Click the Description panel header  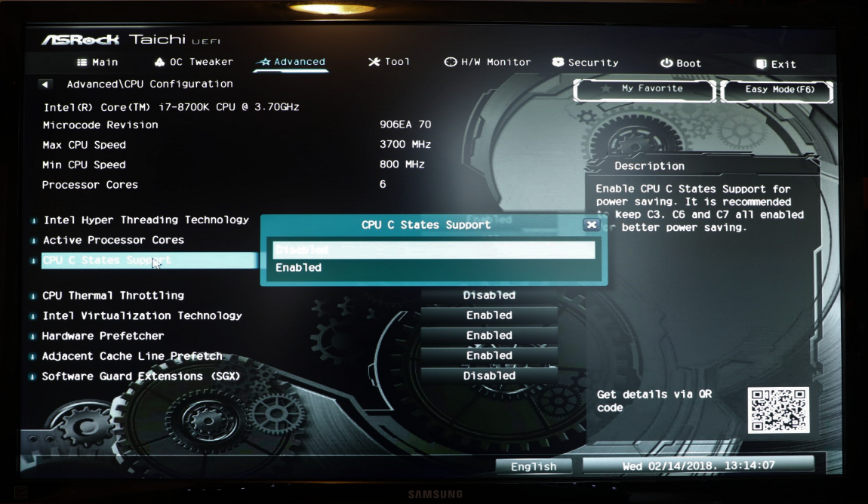[x=649, y=166]
